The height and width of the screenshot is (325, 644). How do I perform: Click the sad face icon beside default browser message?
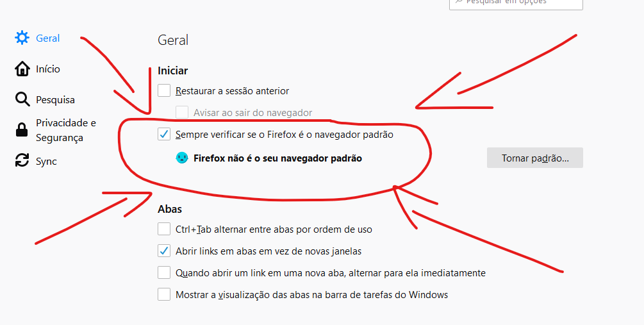point(181,158)
